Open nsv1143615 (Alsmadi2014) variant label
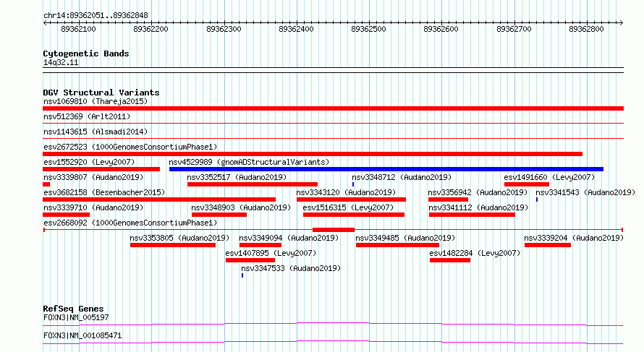Image resolution: width=644 pixels, height=352 pixels. click(x=96, y=132)
